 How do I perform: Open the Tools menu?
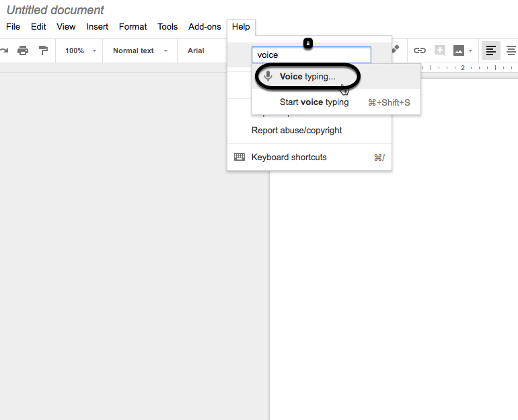(168, 27)
